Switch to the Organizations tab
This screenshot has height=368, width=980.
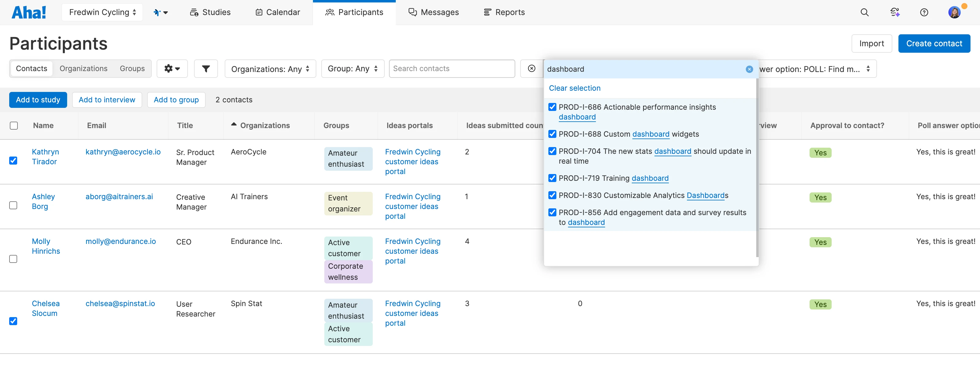[x=83, y=68]
